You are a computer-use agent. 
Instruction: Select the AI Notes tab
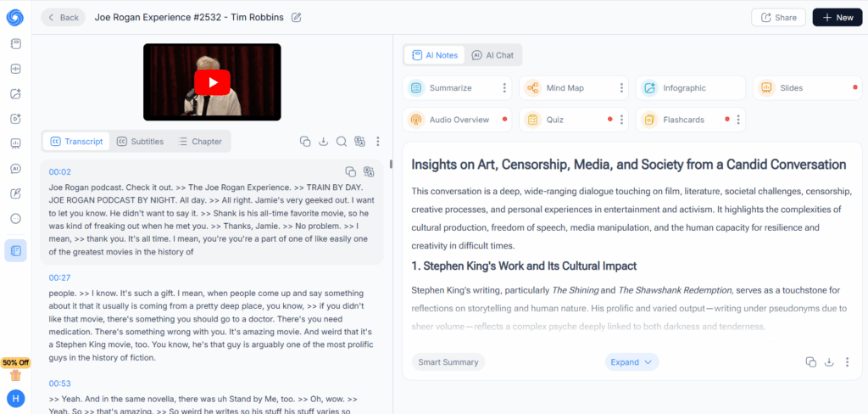(435, 55)
